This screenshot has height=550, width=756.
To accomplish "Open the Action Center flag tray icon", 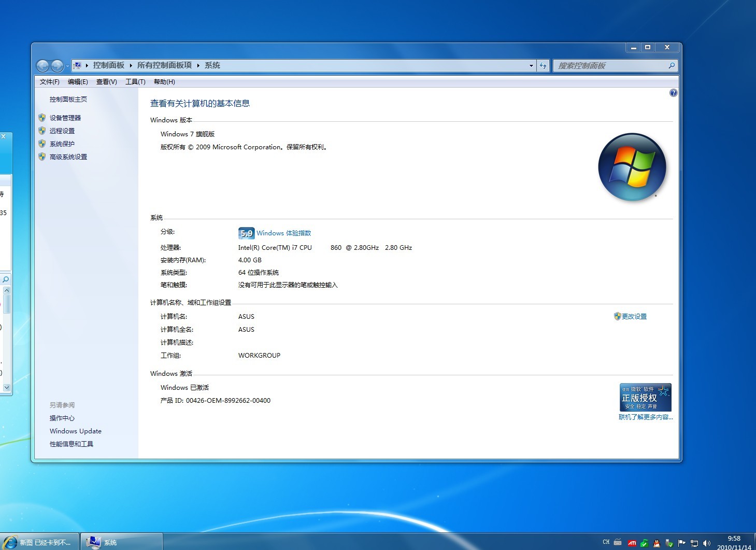I will pyautogui.click(x=681, y=543).
